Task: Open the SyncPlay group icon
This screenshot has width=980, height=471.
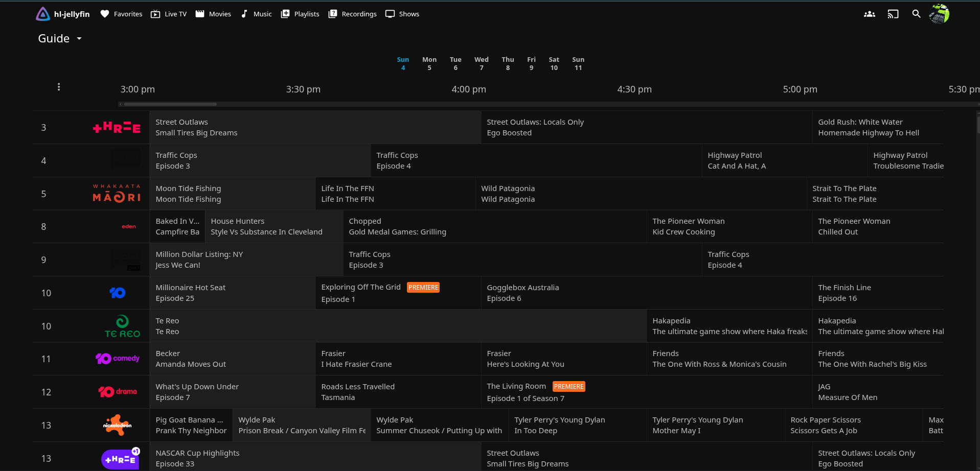Action: 869,14
